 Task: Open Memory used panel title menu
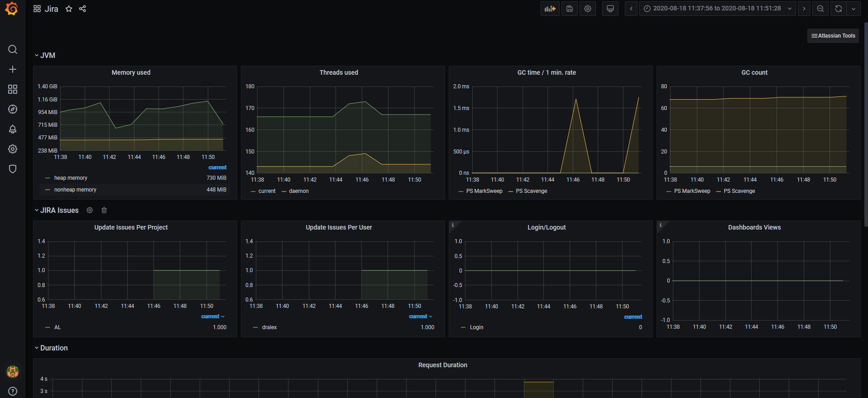click(131, 72)
